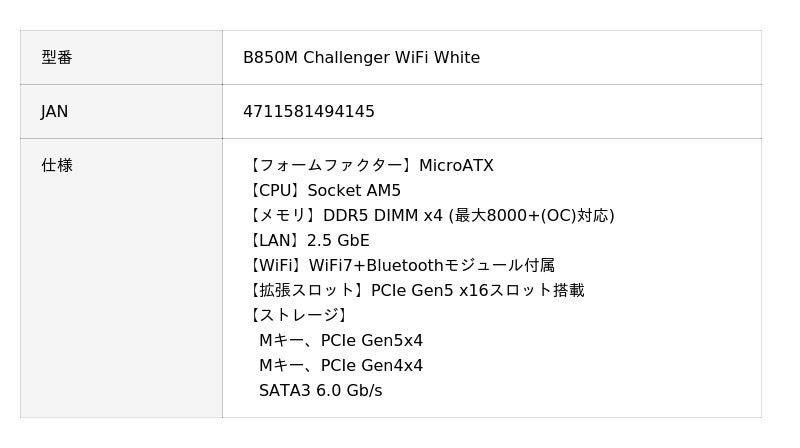This screenshot has width=800, height=448.
Task: Click the 2.5 GbE value
Action: click(x=338, y=241)
